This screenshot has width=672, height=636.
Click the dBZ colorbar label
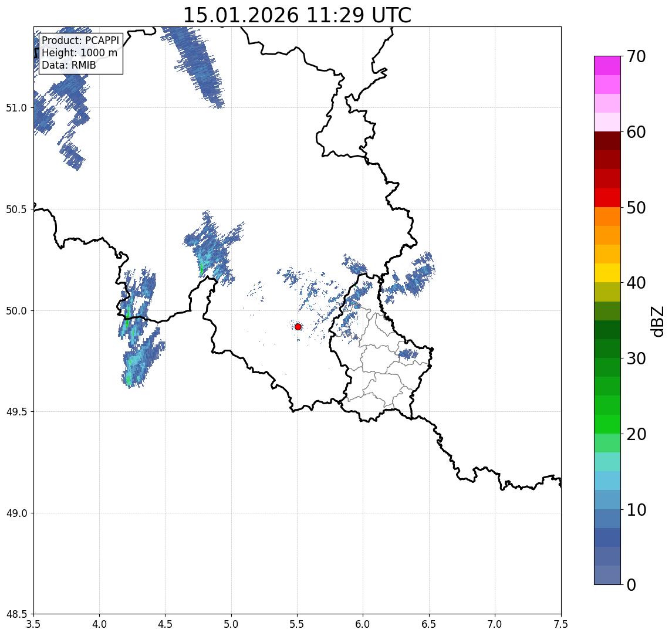pos(657,321)
